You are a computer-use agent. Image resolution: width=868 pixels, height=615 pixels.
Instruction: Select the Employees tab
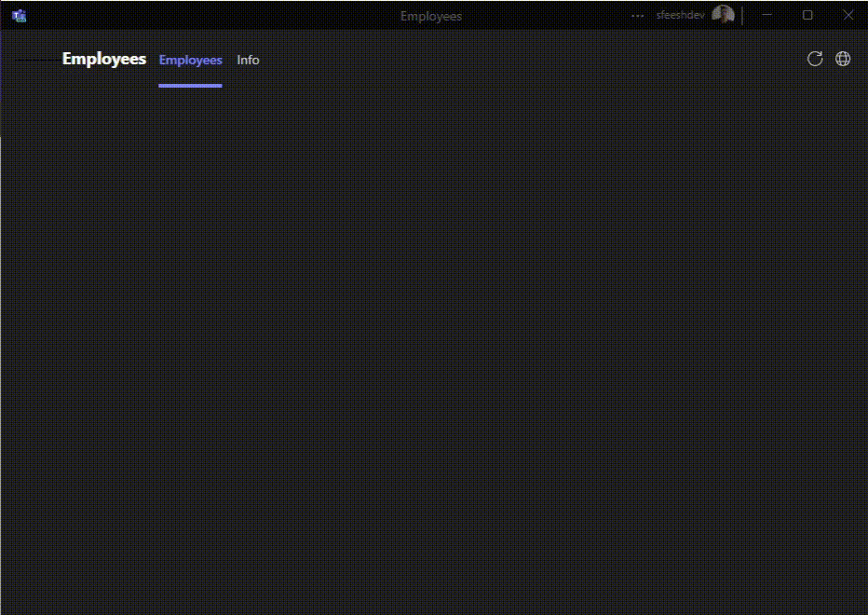coord(190,60)
